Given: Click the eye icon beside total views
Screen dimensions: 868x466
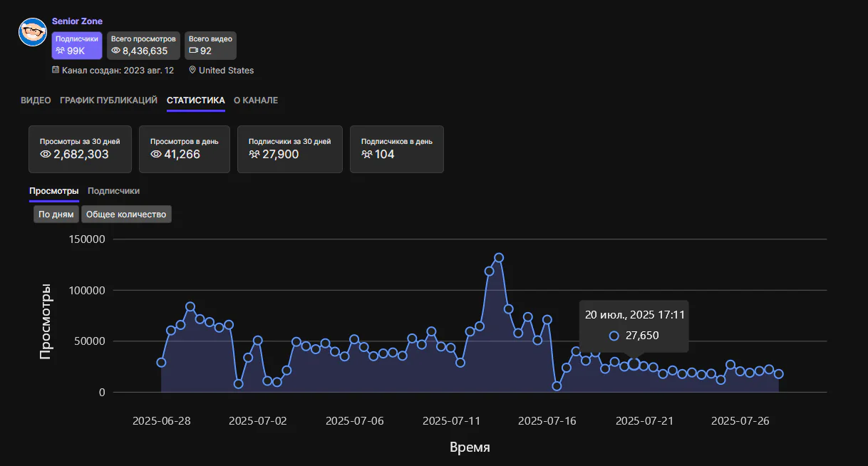Looking at the screenshot, I should pyautogui.click(x=115, y=51).
